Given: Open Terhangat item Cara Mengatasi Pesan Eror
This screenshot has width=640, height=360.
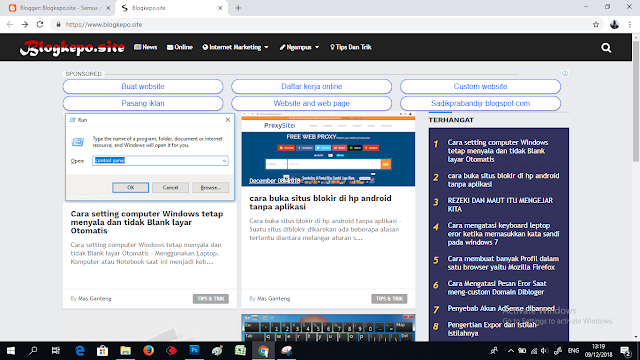Looking at the screenshot, I should coord(497,288).
